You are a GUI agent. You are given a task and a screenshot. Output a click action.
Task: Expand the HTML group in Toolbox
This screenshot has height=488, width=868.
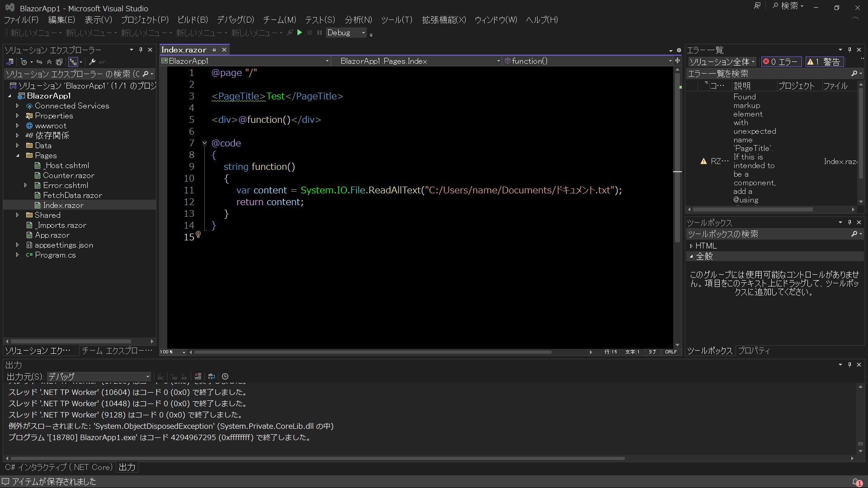click(691, 246)
